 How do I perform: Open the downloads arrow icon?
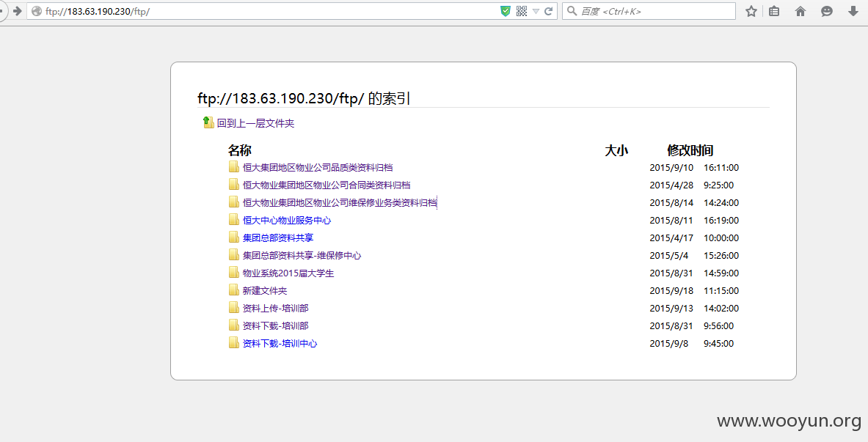coord(853,11)
